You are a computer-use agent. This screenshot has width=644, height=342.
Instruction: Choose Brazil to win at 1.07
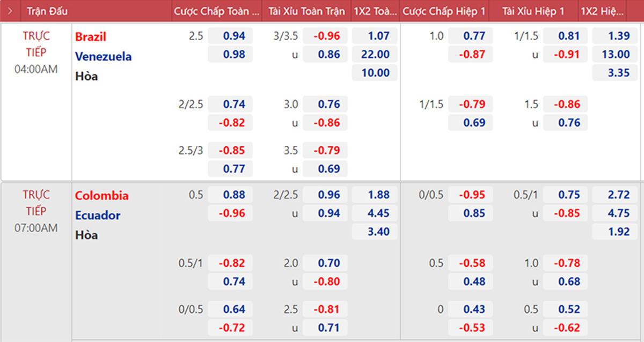pyautogui.click(x=375, y=36)
